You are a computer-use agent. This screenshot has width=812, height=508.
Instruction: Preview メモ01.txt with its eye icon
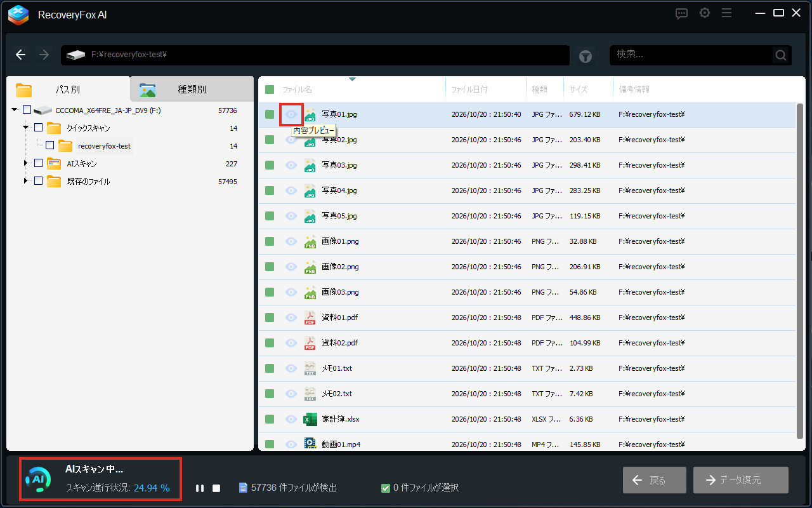tap(291, 368)
